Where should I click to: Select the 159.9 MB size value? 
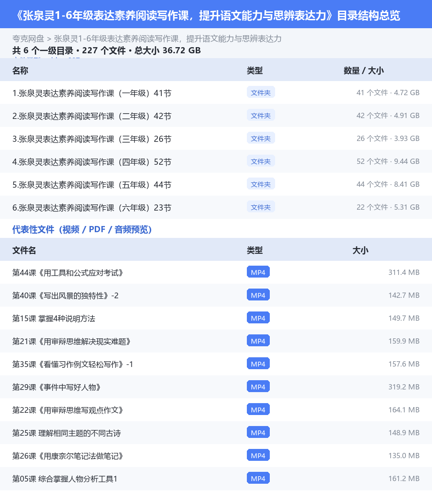coord(404,341)
